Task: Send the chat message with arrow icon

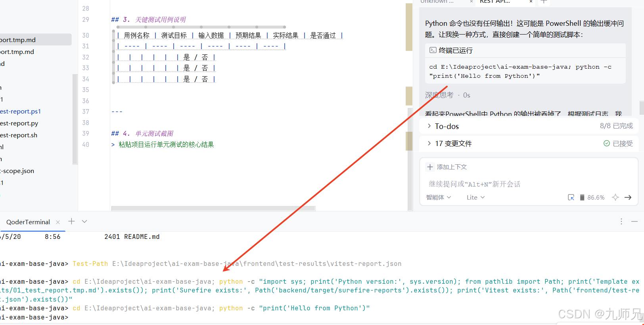Action: coord(628,197)
